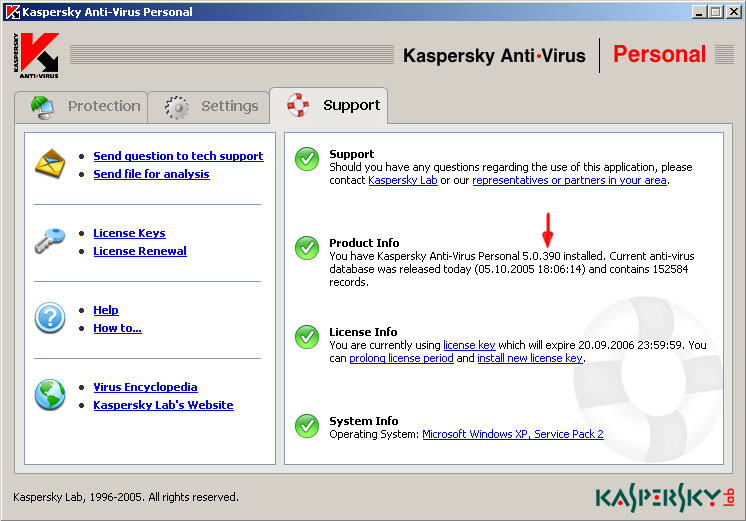Click the blue question mark help icon
746x521 pixels.
(50, 318)
